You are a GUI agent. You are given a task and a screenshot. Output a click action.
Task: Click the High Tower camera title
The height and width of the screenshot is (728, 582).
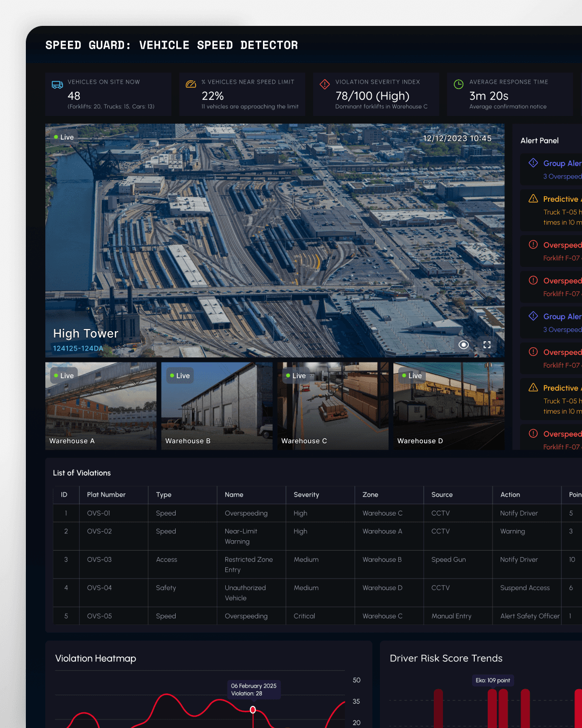[x=86, y=333]
